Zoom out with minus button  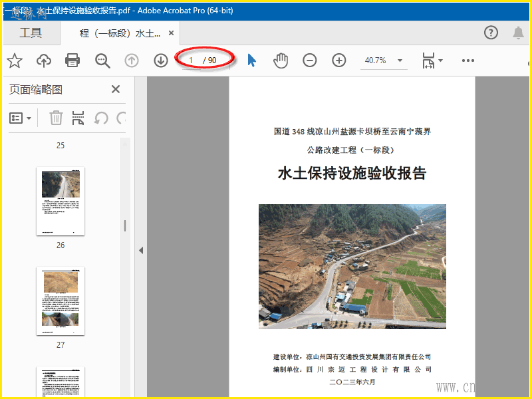310,61
